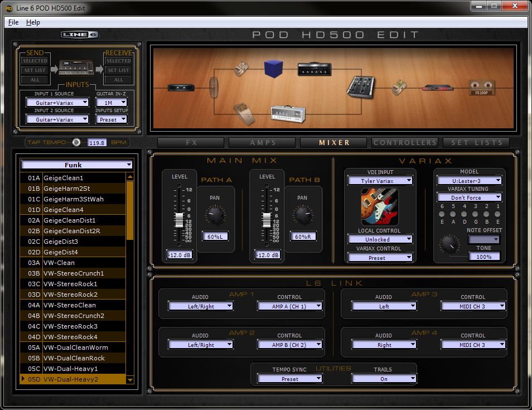Screen dimensions: 532x410
Task: Click preset list scroll up arrow
Action: [129, 177]
